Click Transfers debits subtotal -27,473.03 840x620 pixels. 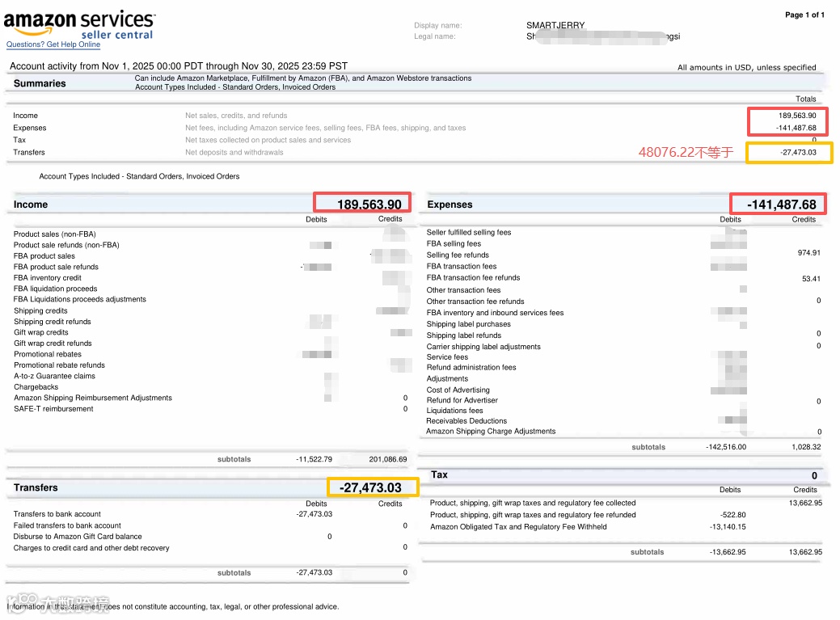[314, 573]
